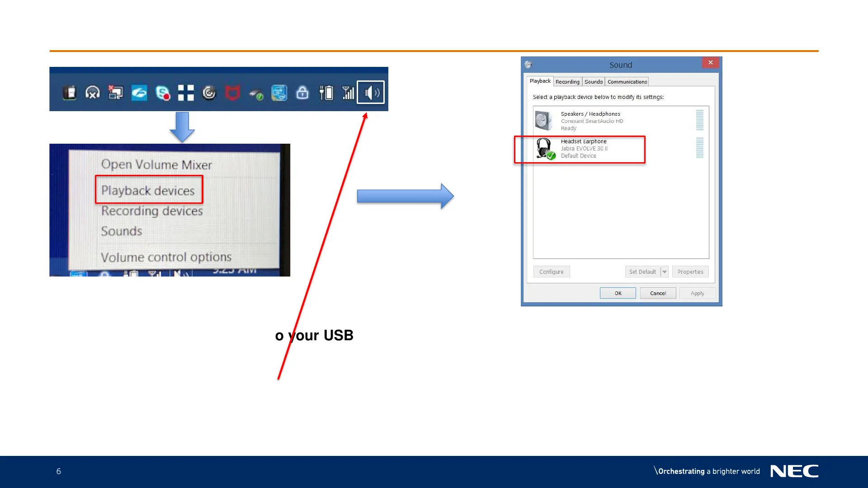Image resolution: width=868 pixels, height=488 pixels.
Task: Click the network signal bars icon
Action: click(x=348, y=93)
